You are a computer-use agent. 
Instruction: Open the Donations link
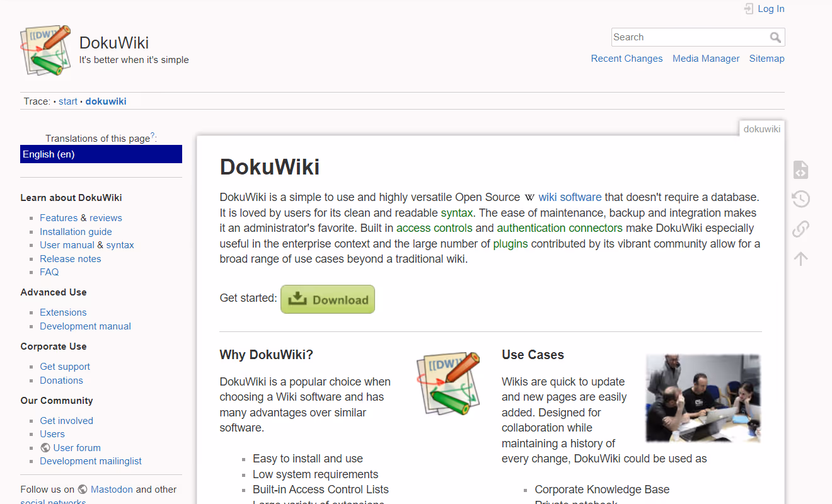click(61, 381)
